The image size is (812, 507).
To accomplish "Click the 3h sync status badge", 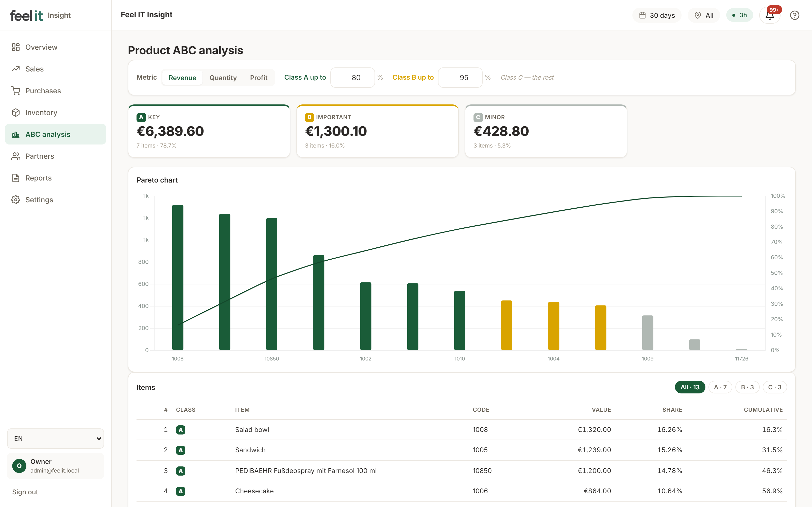I will click(x=739, y=15).
